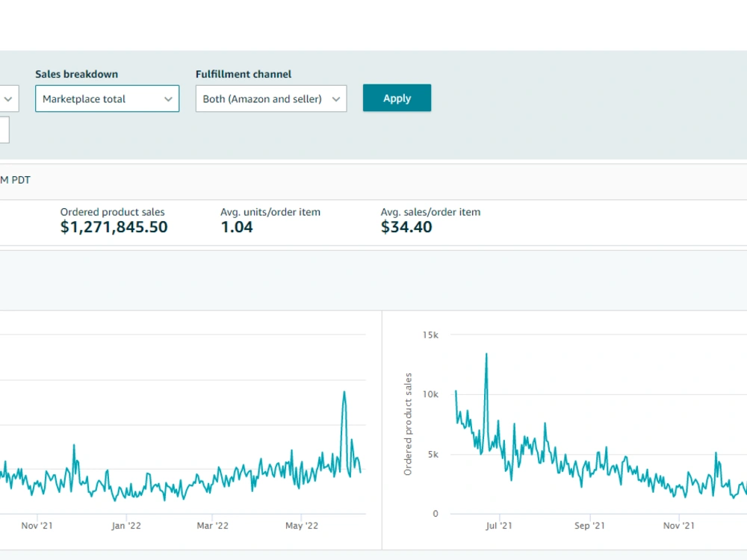
Task: Open the Sales breakdown Marketplace total dropdown
Action: 107,99
